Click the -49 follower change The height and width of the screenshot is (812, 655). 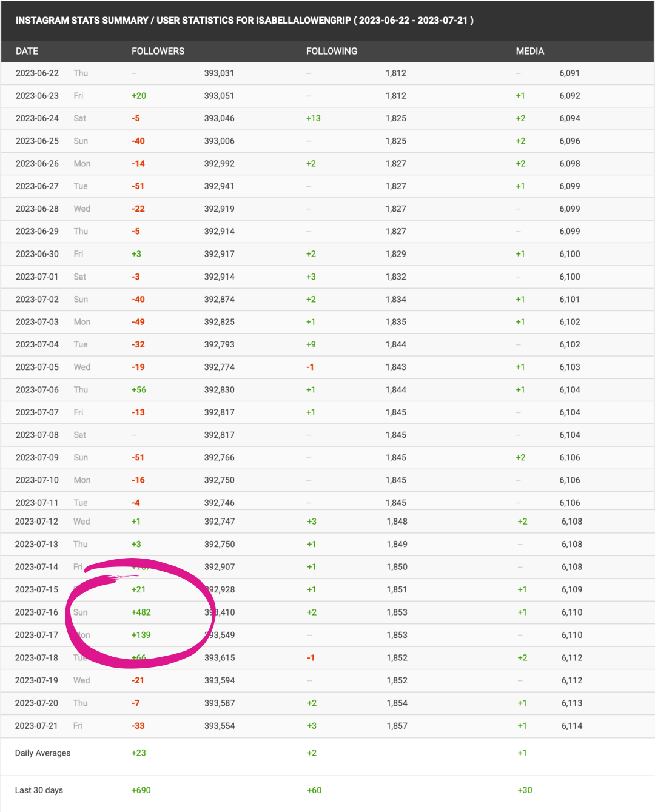click(x=138, y=322)
